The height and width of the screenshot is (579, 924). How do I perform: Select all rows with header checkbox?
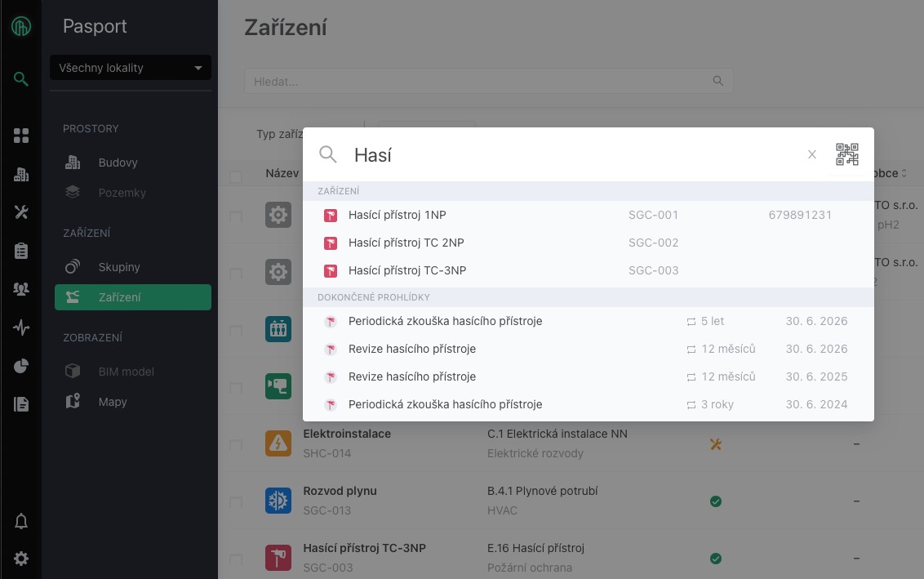point(236,176)
